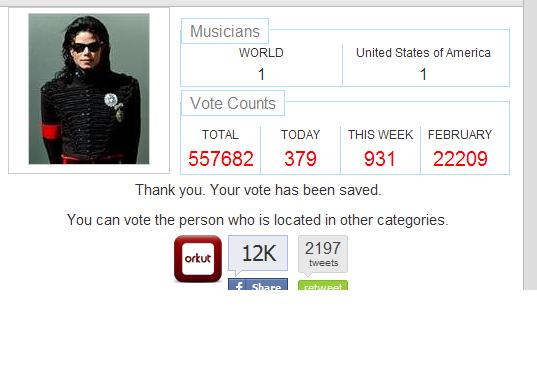The image size is (537, 384).
Task: Click the FEBRUARY column header
Action: [460, 135]
